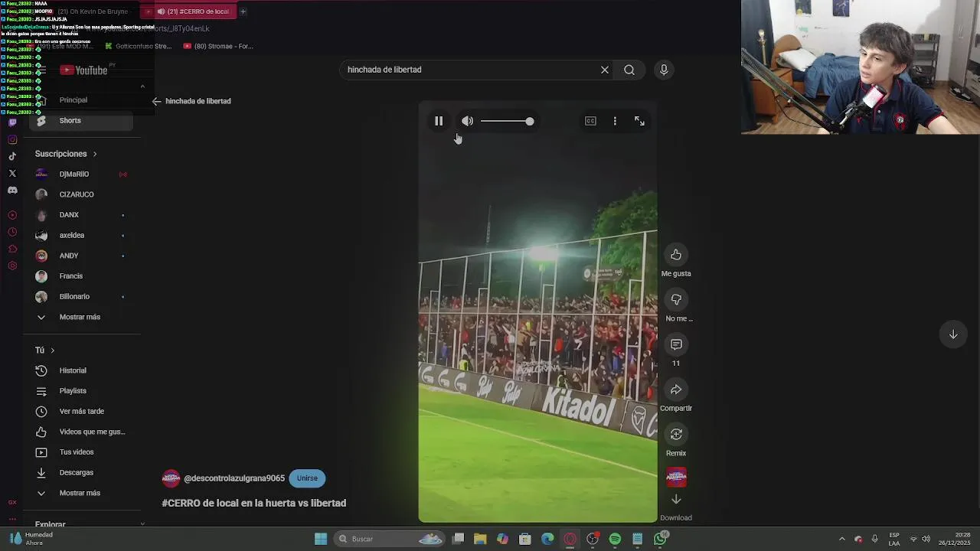Go to the next Short with the down arrow

coord(953,334)
